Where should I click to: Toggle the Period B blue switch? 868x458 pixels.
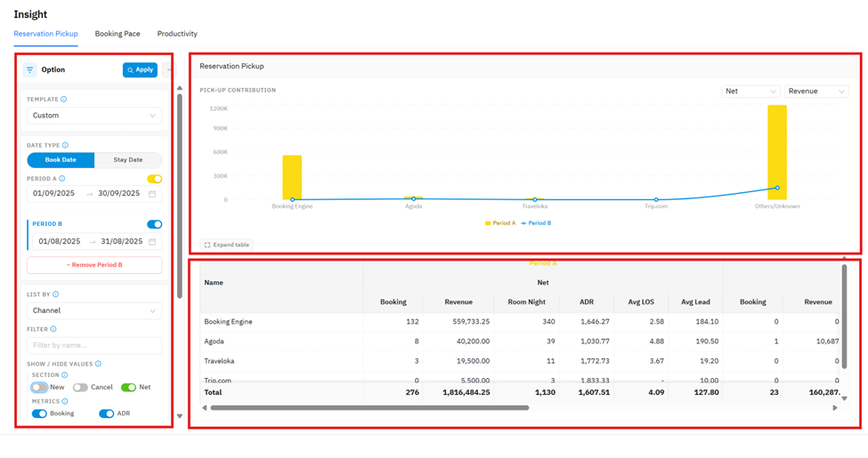click(154, 224)
